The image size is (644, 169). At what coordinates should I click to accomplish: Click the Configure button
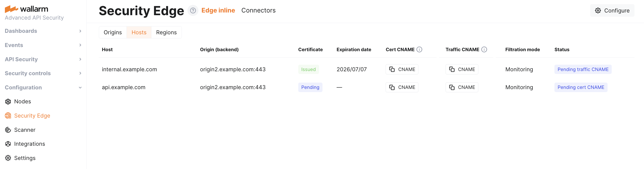pyautogui.click(x=612, y=11)
